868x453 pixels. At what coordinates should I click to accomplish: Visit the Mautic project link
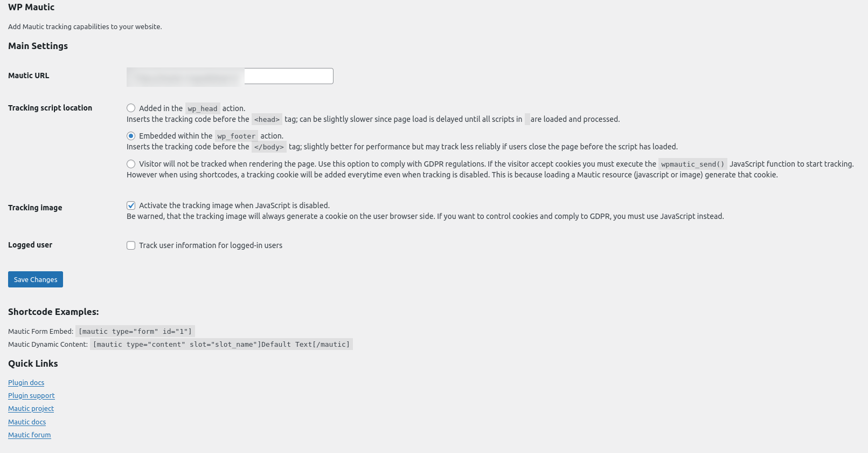click(x=31, y=408)
